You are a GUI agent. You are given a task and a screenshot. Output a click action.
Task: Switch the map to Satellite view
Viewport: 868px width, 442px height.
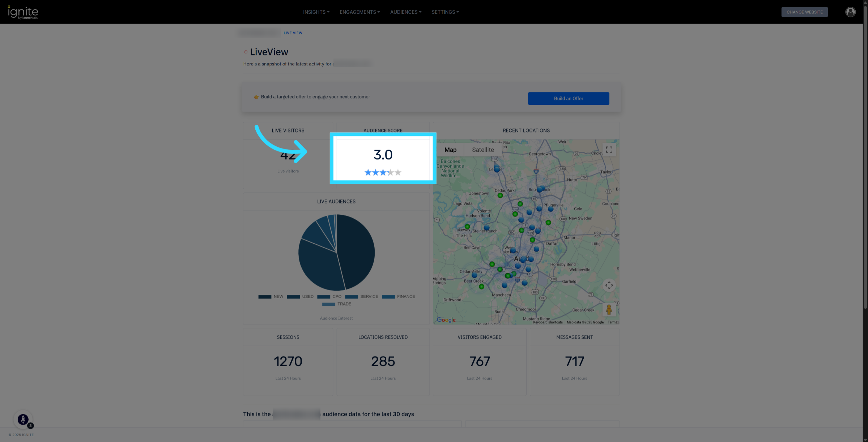482,150
